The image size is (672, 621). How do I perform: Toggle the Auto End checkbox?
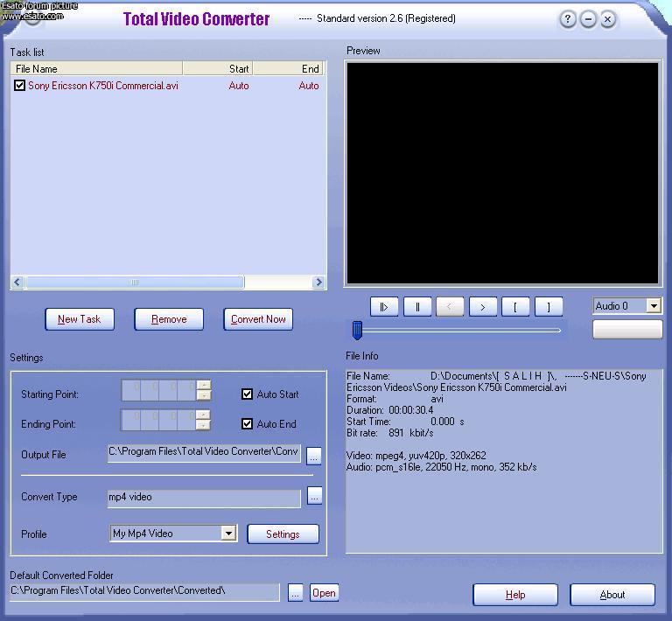[x=247, y=424]
